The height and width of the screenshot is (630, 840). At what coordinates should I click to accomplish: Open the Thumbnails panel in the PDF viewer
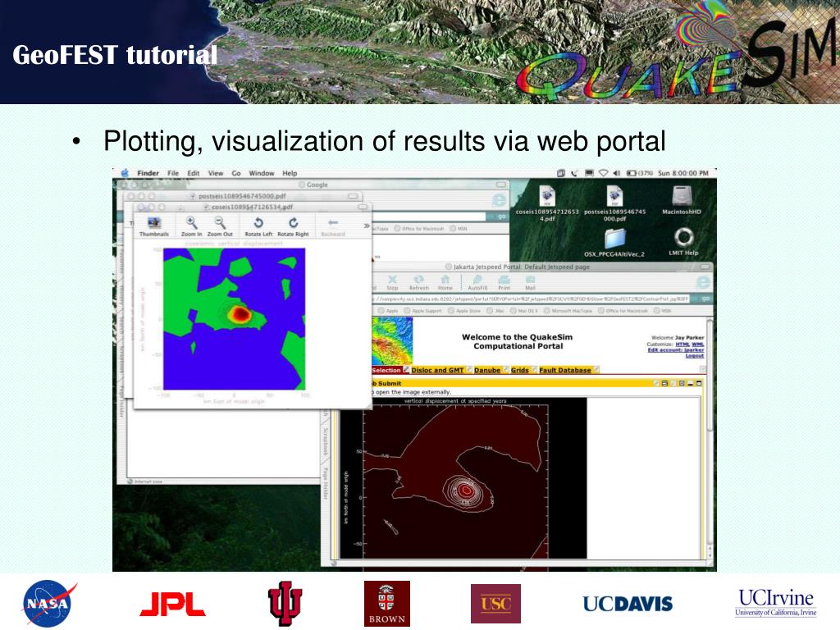153,226
